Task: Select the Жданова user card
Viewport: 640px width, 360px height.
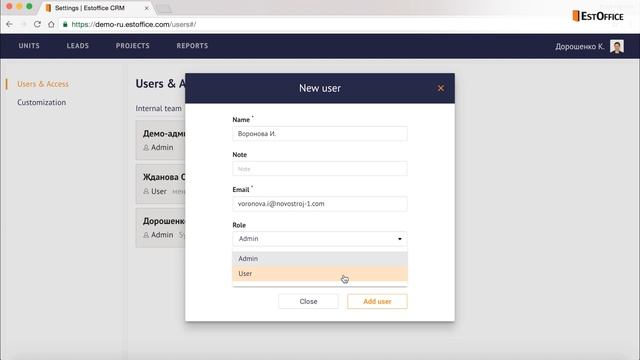Action: [x=160, y=184]
